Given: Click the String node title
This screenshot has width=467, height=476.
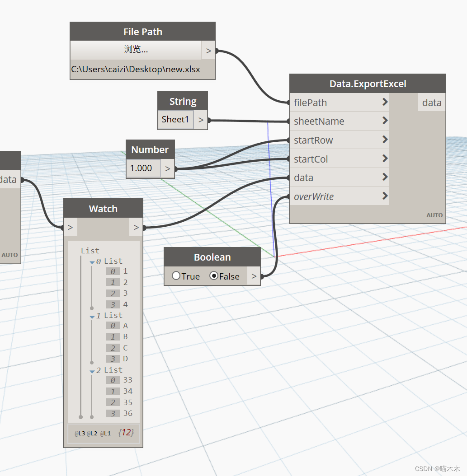Looking at the screenshot, I should coord(183,101).
